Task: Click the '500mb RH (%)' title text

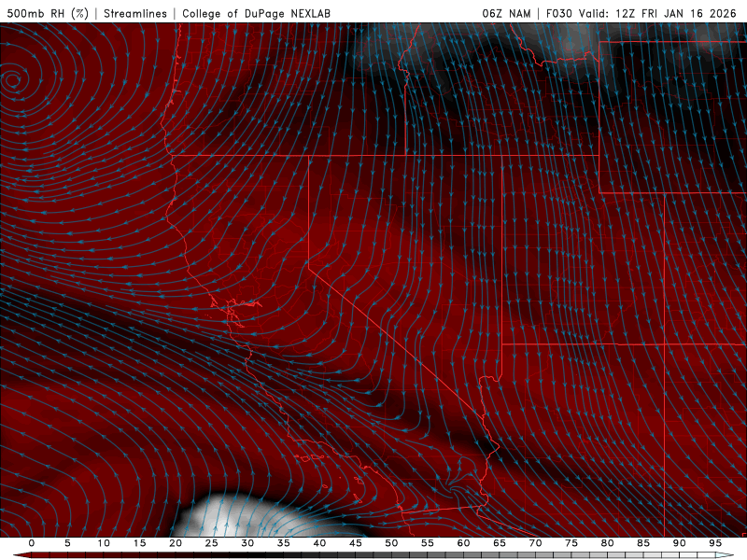Action: 49,13
